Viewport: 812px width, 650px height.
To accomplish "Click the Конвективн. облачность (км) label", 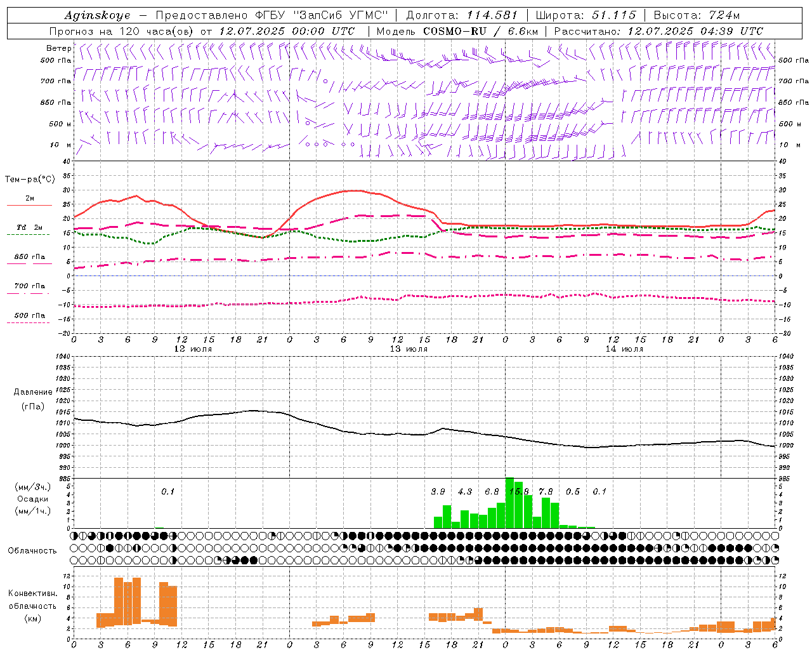I will click(32, 606).
